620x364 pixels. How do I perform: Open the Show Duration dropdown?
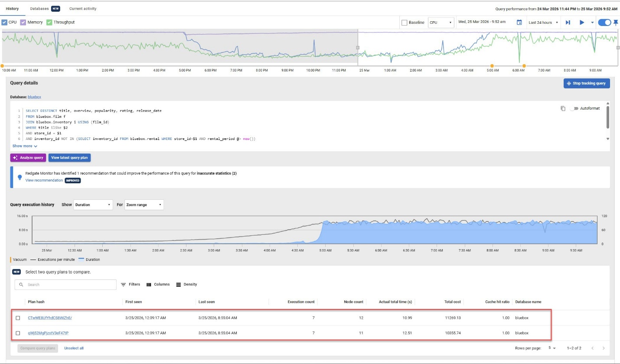[93, 205]
